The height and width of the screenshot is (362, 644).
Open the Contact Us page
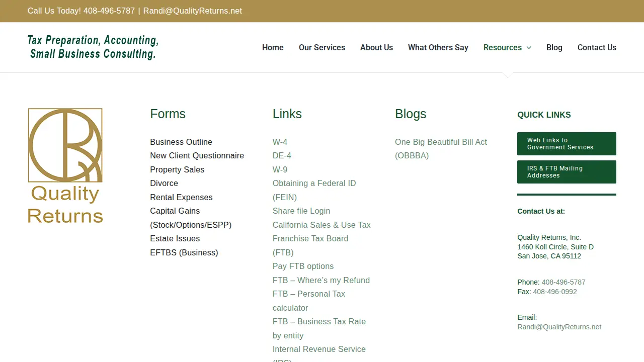[597, 48]
